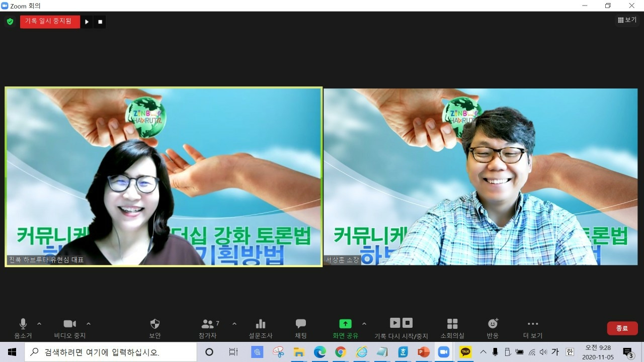644x362 pixels.
Task: Toggle the Hanja (한) IME indicator
Action: pos(570,352)
